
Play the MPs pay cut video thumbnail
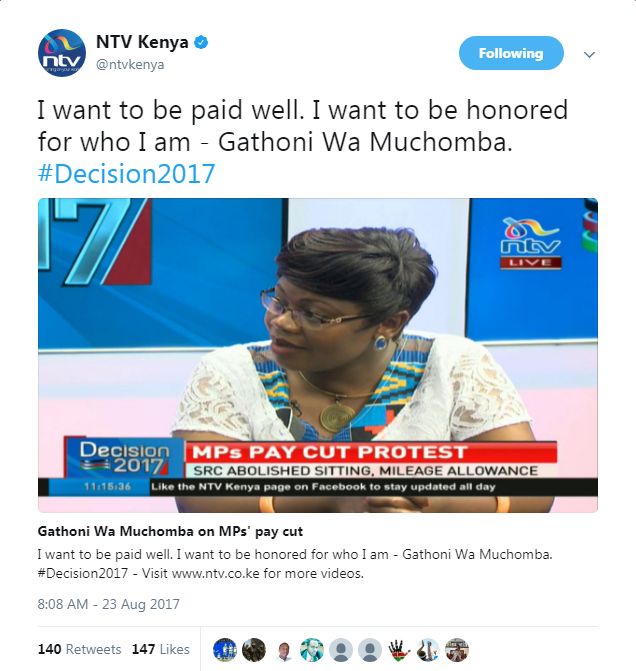click(x=318, y=355)
